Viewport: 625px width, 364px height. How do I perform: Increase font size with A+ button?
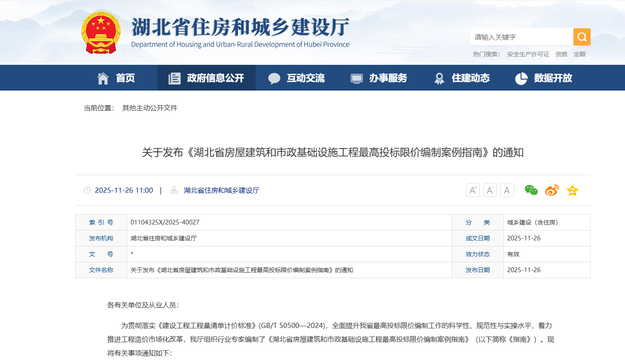(x=473, y=190)
